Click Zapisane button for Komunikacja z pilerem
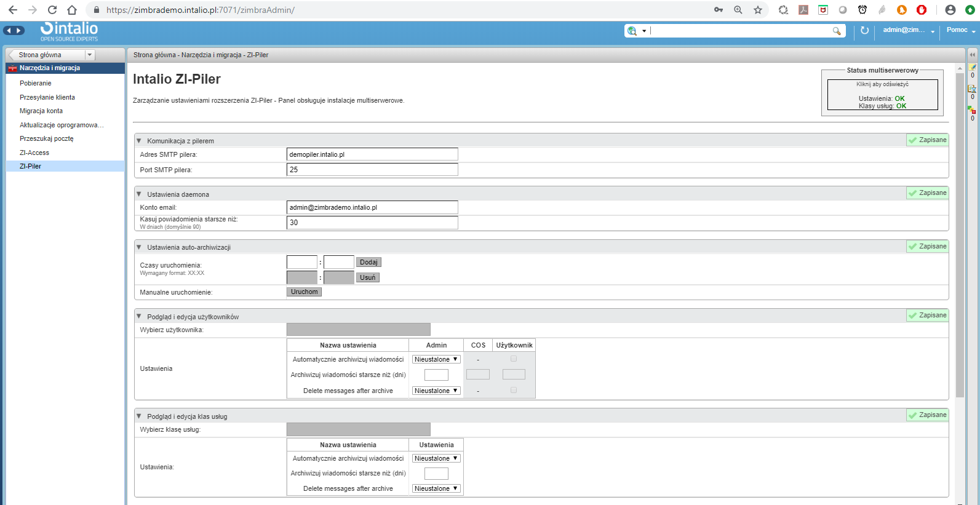980x505 pixels. pos(928,140)
